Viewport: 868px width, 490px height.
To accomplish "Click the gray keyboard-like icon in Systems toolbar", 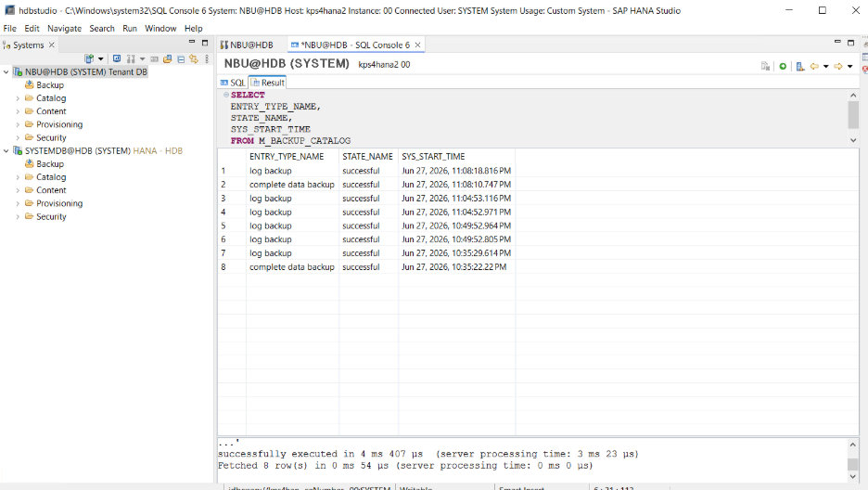I will [155, 58].
